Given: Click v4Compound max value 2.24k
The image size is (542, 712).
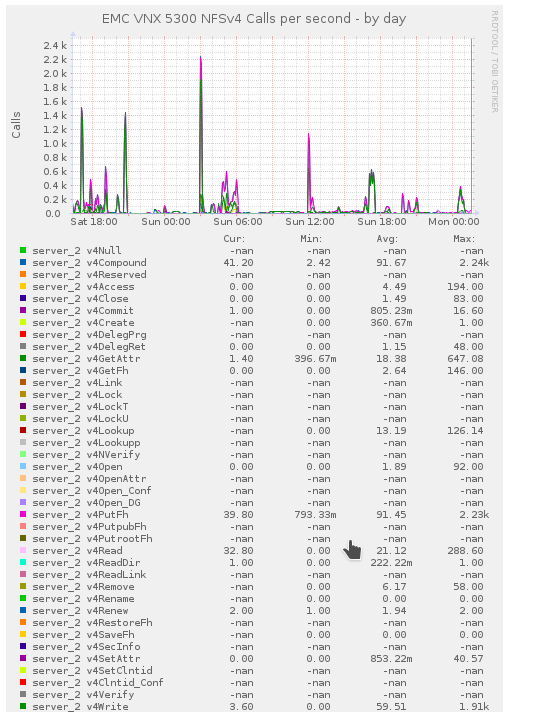Looking at the screenshot, I should [475, 262].
